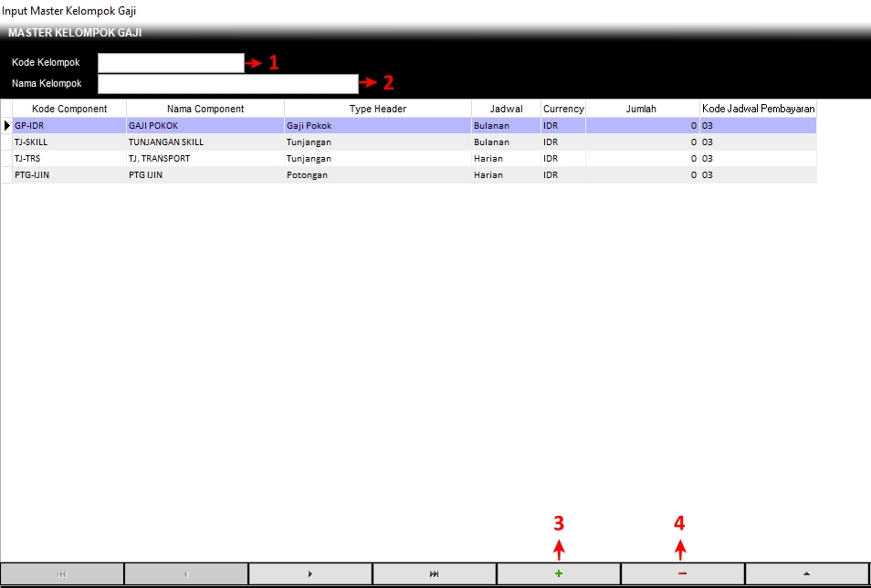The image size is (871, 588).
Task: Open Potongan Type Header cell of PTG-IJIN
Action: [376, 175]
